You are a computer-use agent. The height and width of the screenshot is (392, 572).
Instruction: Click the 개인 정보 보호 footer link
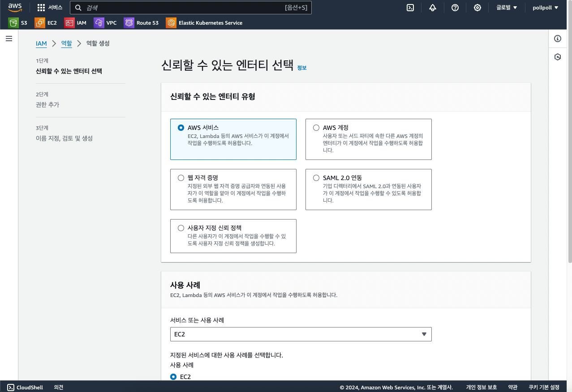[x=482, y=388]
